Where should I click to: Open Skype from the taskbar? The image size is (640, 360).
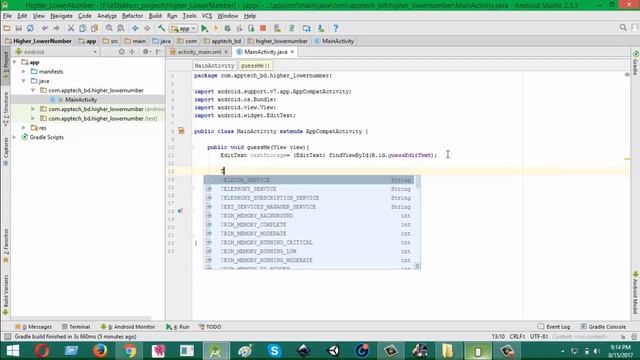(x=274, y=351)
